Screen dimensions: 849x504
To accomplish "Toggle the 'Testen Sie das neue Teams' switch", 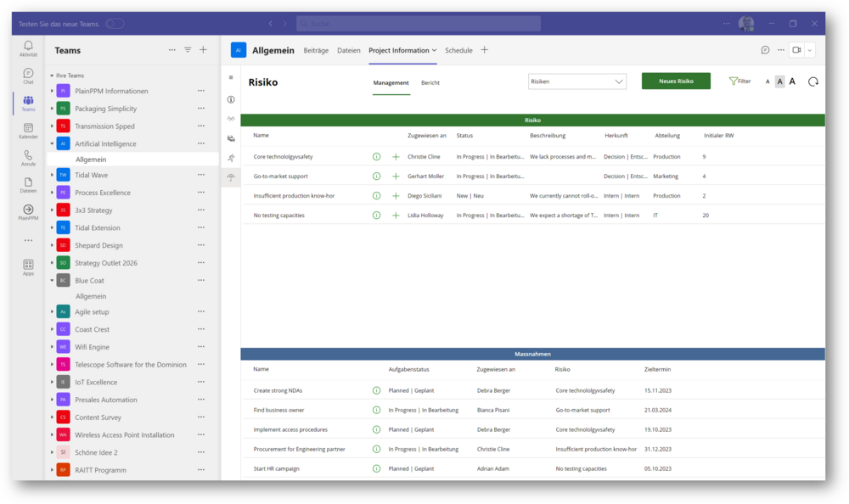I will (x=115, y=24).
